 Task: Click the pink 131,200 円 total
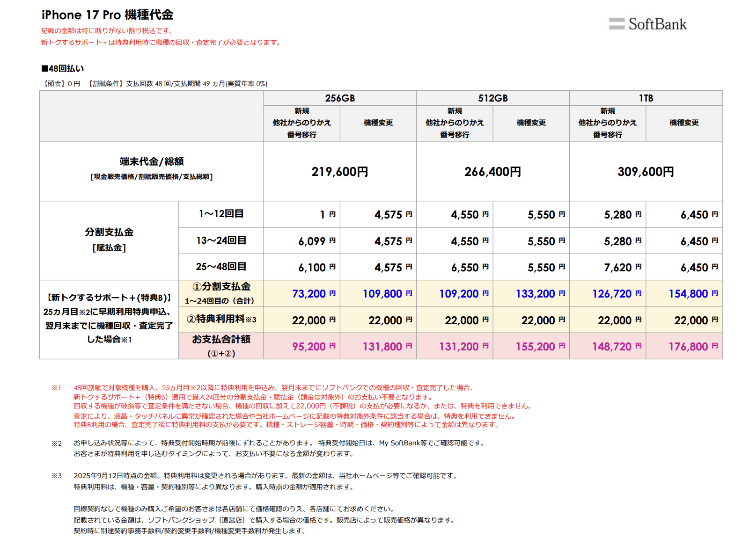pos(463,347)
